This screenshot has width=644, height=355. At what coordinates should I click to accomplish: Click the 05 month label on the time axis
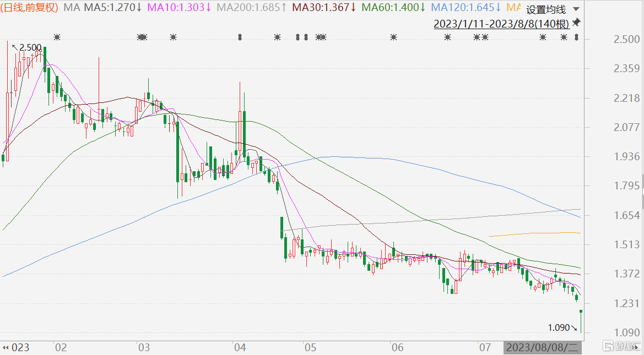click(311, 348)
